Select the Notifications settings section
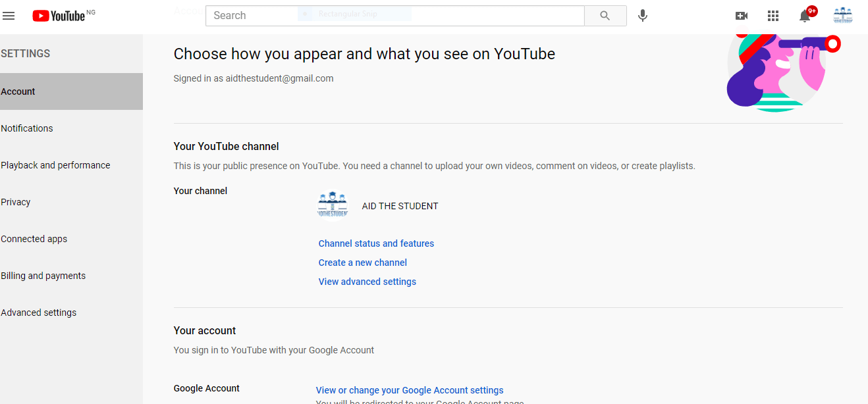868x404 pixels. click(x=27, y=128)
